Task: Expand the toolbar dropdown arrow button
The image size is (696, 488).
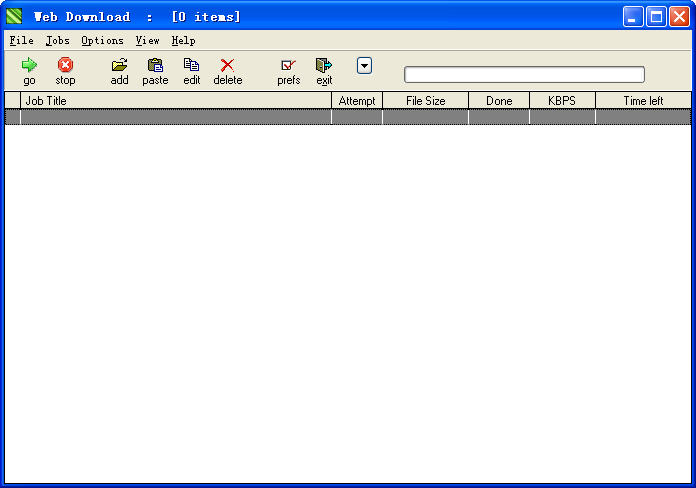Action: (x=364, y=66)
